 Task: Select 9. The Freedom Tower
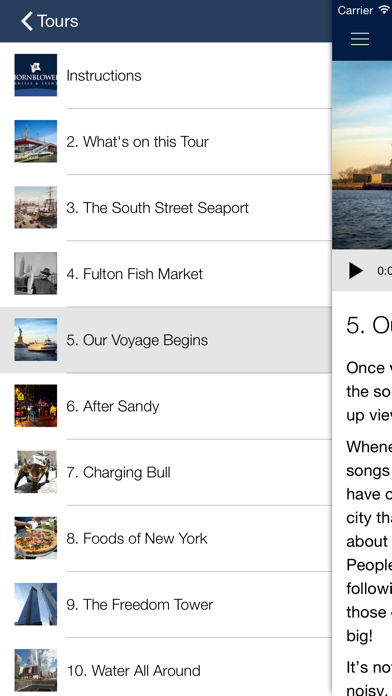click(166, 604)
